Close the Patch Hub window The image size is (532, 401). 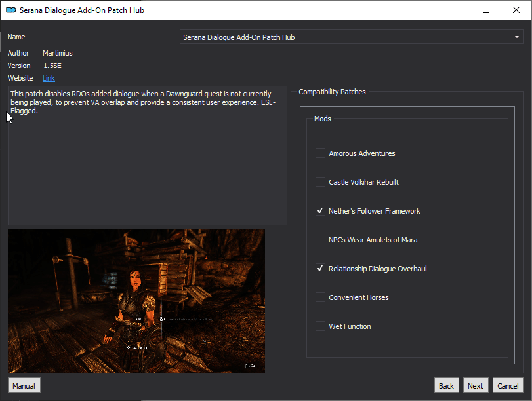[x=516, y=10]
